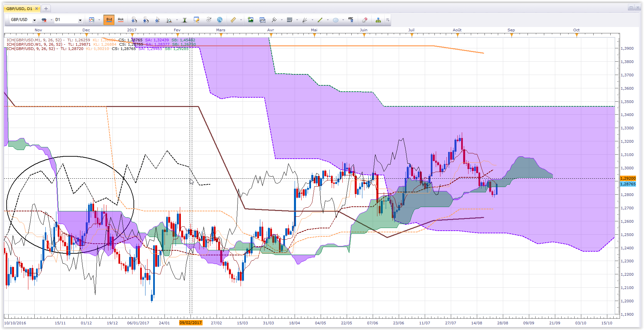The height and width of the screenshot is (330, 644).
Task: Expand the shape tool dropdown arrow
Action: (343, 20)
